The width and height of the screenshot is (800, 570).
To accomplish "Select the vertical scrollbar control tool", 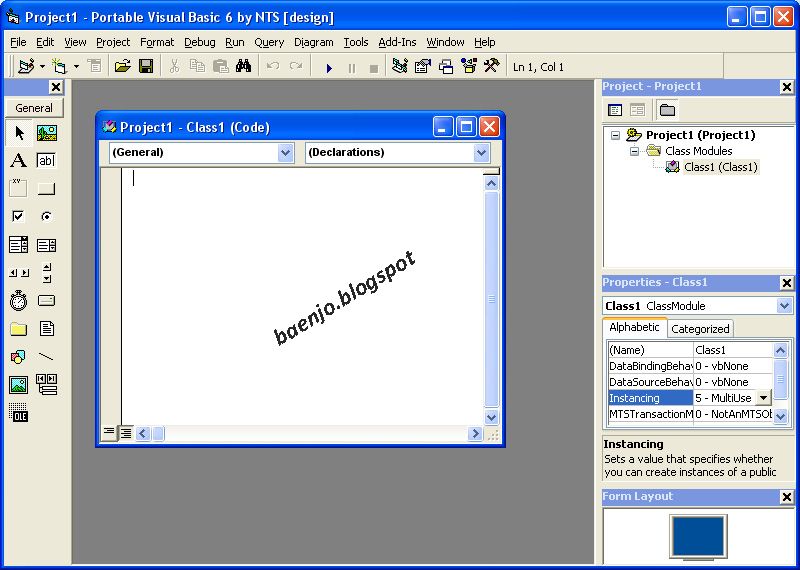I will tap(46, 273).
